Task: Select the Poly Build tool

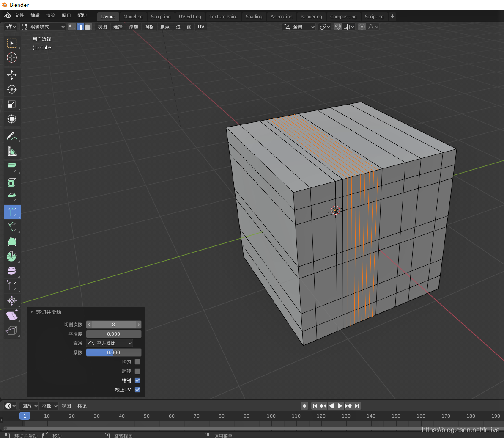Action: point(12,242)
